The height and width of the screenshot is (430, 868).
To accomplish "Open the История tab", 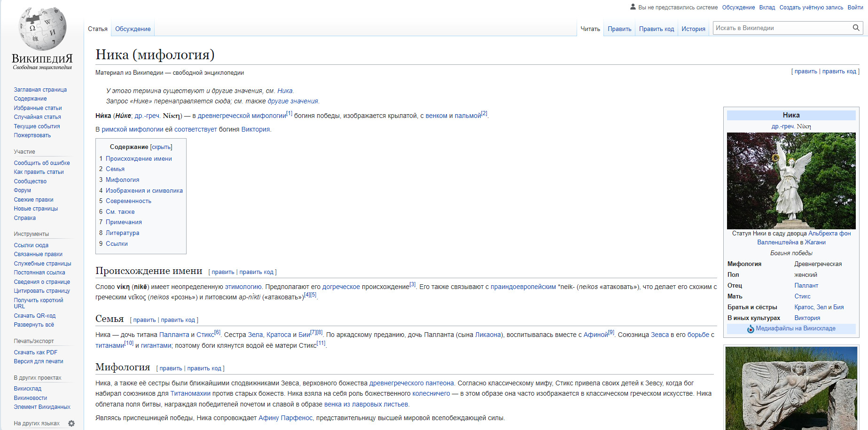I will tap(693, 29).
